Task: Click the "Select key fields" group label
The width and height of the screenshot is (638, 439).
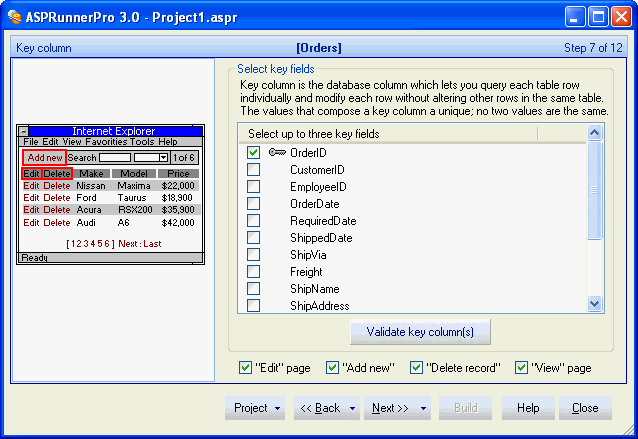Action: [x=275, y=69]
